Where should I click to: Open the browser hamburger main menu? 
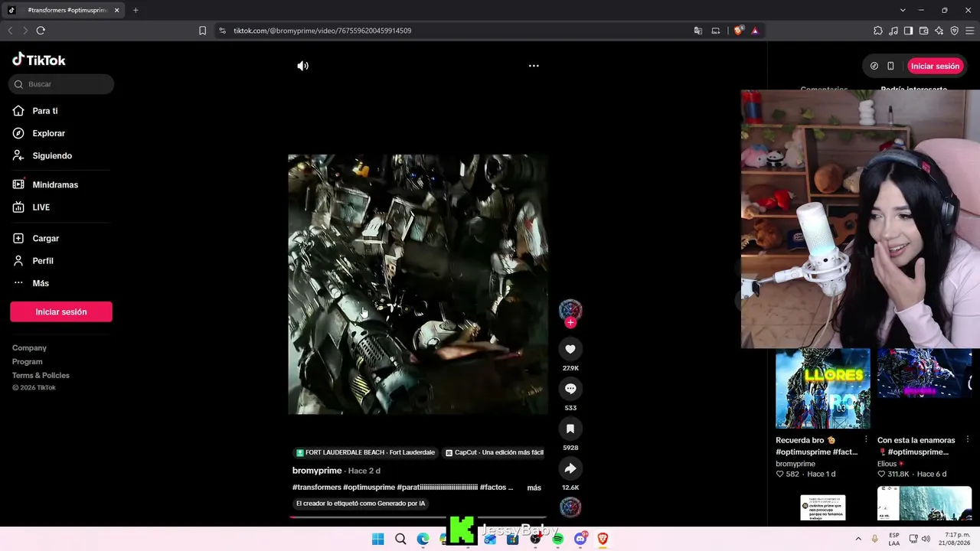[970, 31]
